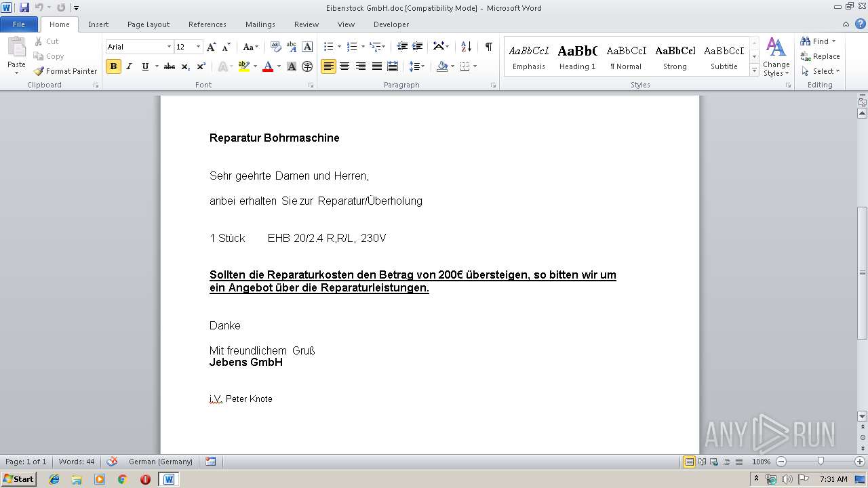The image size is (868, 488).
Task: Sort the selected text
Action: coord(466,47)
